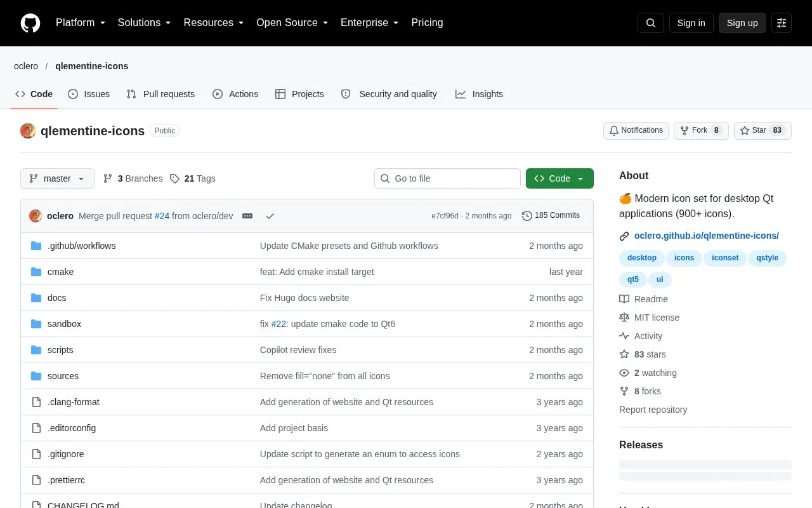Open the .clang-format file
The image size is (812, 508).
[73, 402]
